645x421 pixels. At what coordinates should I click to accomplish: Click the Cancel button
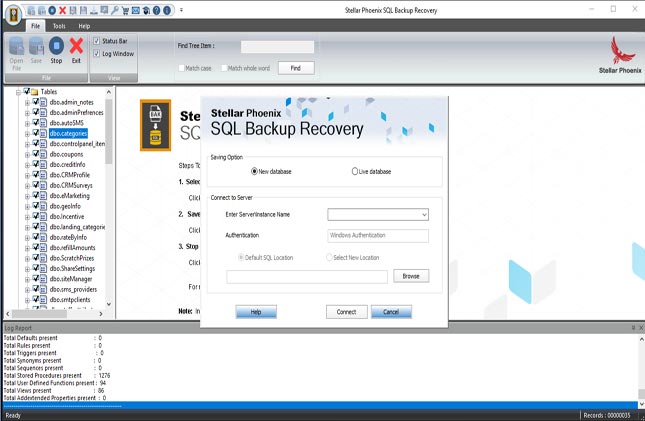pos(391,312)
